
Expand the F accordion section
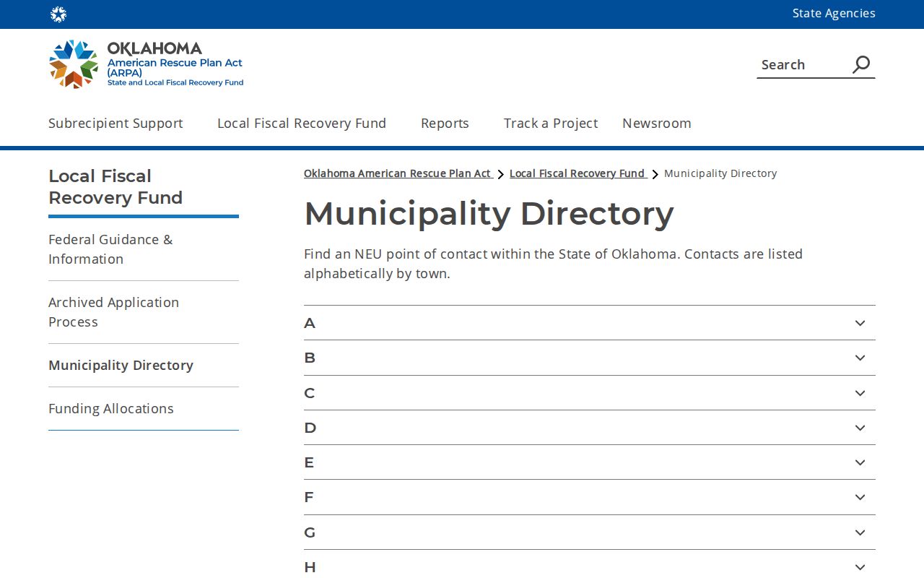590,497
